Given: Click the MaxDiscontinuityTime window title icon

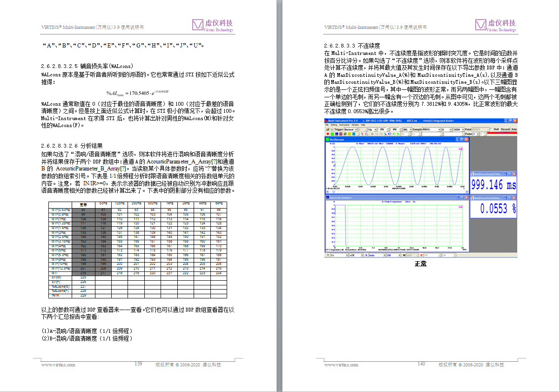Looking at the screenshot, I should pos(472,174).
